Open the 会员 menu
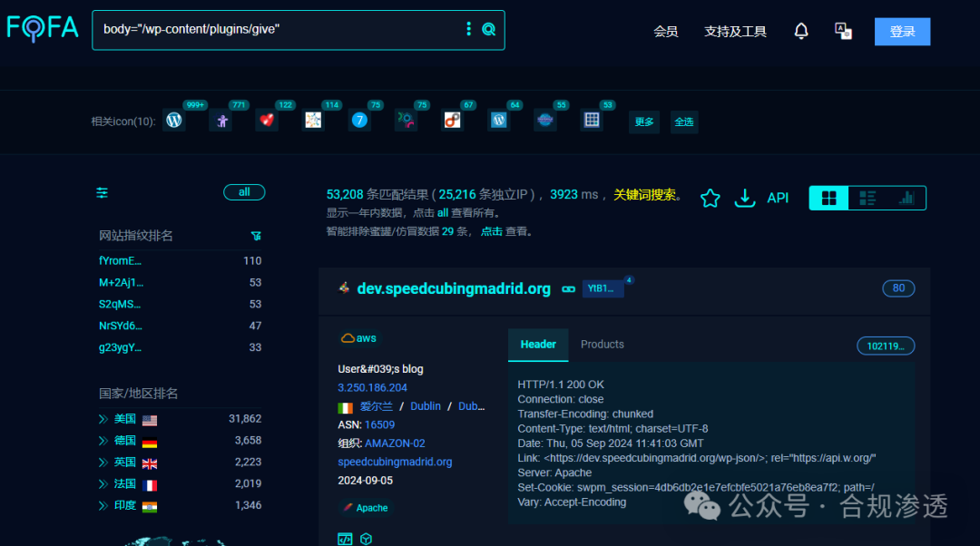Image resolution: width=980 pixels, height=546 pixels. 666,31
